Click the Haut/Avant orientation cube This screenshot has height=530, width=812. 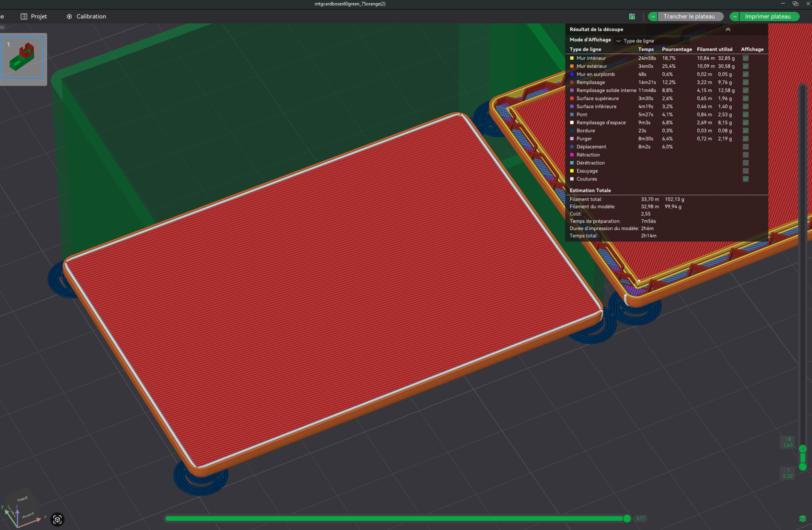click(x=23, y=507)
